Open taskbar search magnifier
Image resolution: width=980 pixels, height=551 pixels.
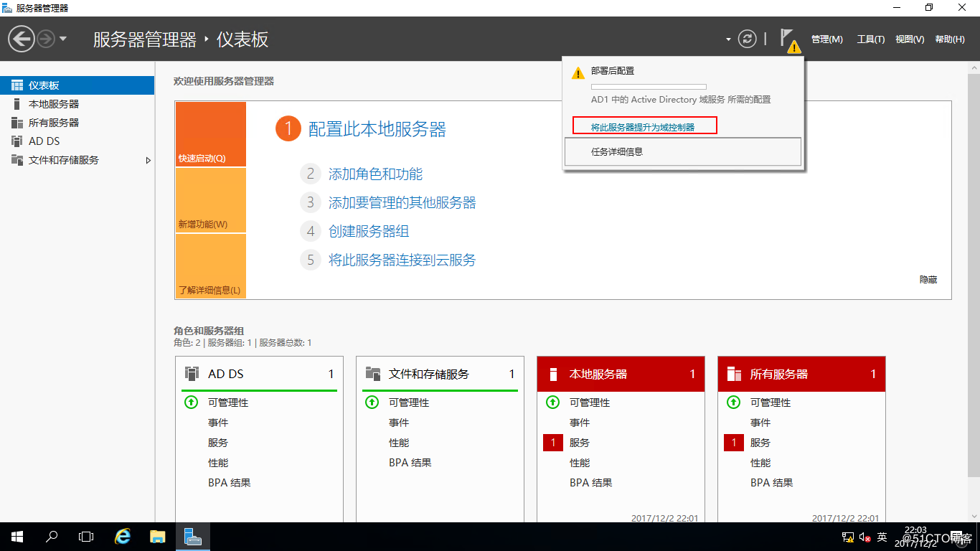click(x=52, y=537)
